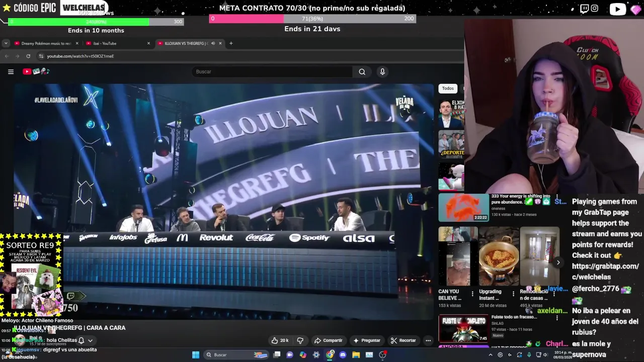The image size is (644, 362).
Task: Open the Windows Start menu
Action: 196,355
